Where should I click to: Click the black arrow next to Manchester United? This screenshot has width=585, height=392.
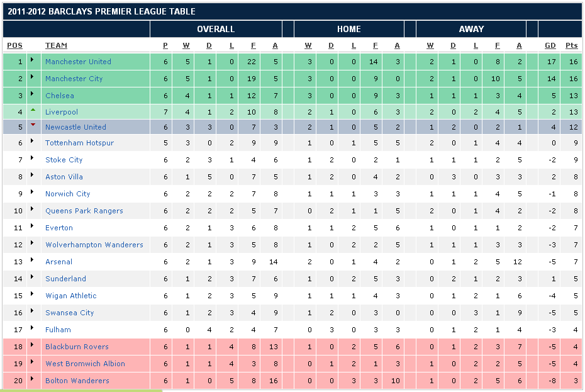(x=32, y=60)
